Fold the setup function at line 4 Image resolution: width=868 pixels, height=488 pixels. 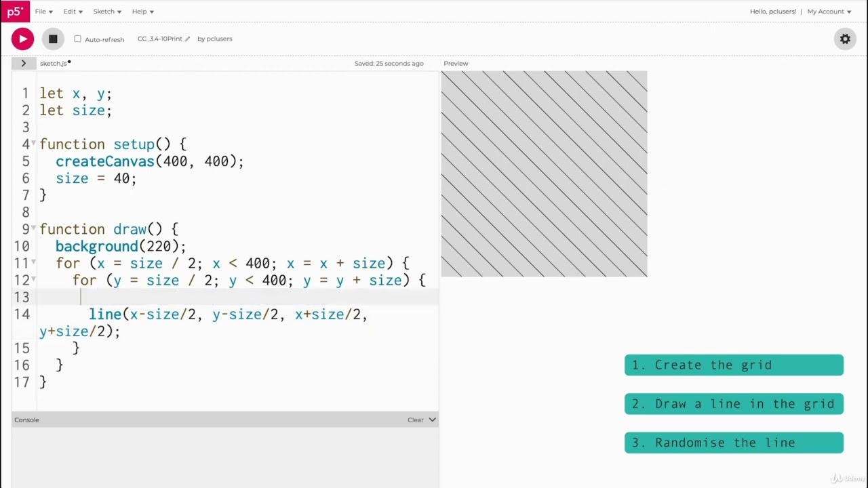click(x=34, y=143)
